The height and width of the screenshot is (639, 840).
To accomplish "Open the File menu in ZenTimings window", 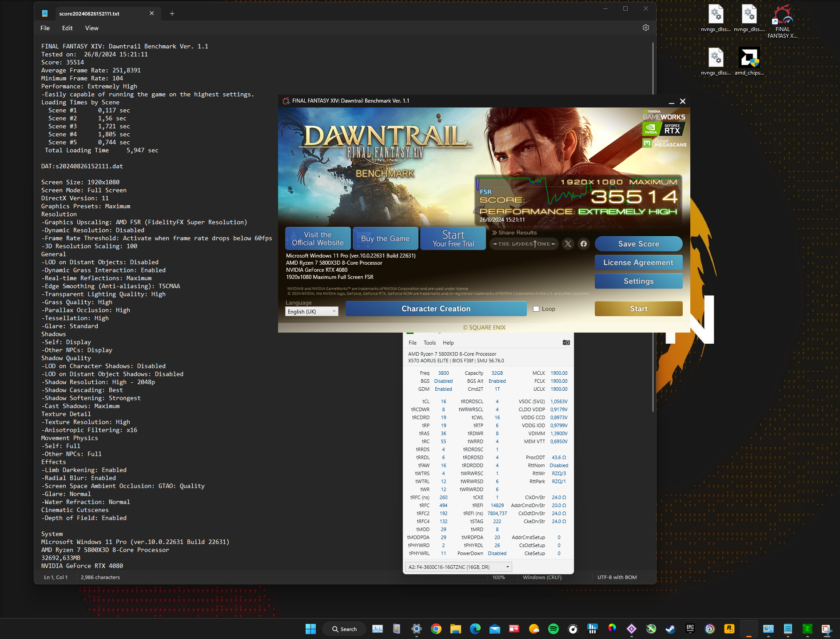I will 413,343.
